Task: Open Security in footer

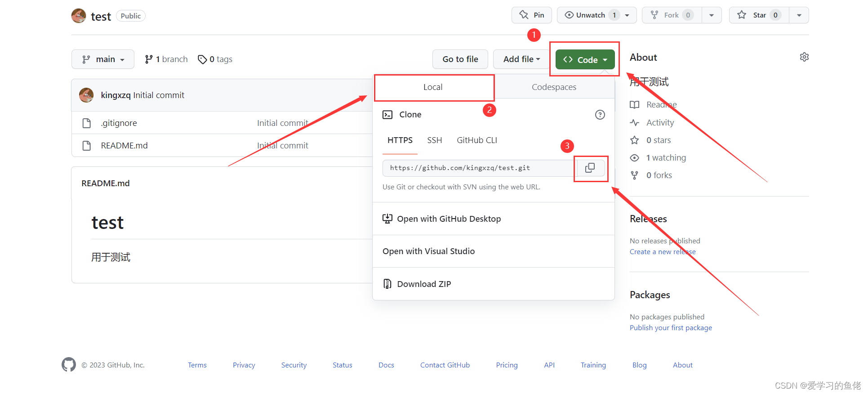Action: (294, 365)
